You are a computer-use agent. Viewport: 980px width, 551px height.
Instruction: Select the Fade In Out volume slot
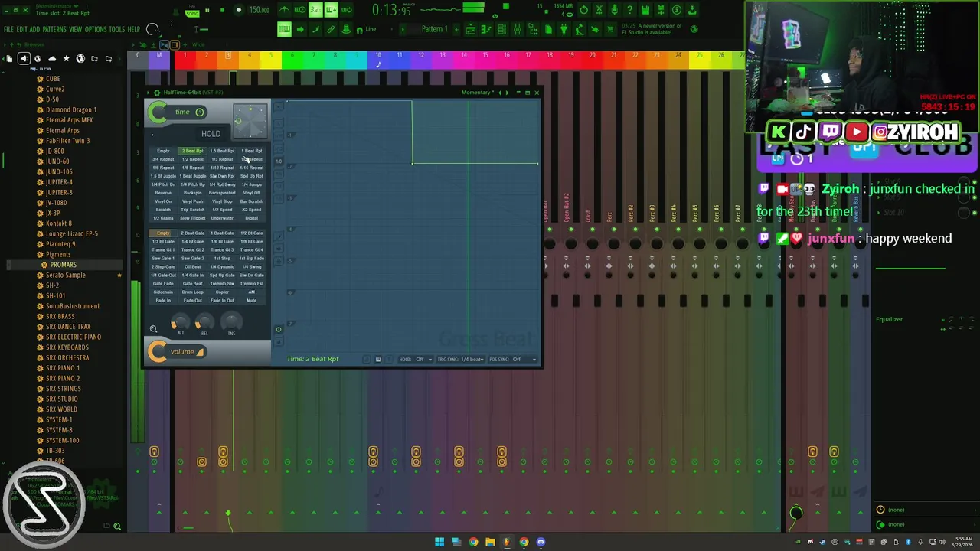point(222,301)
